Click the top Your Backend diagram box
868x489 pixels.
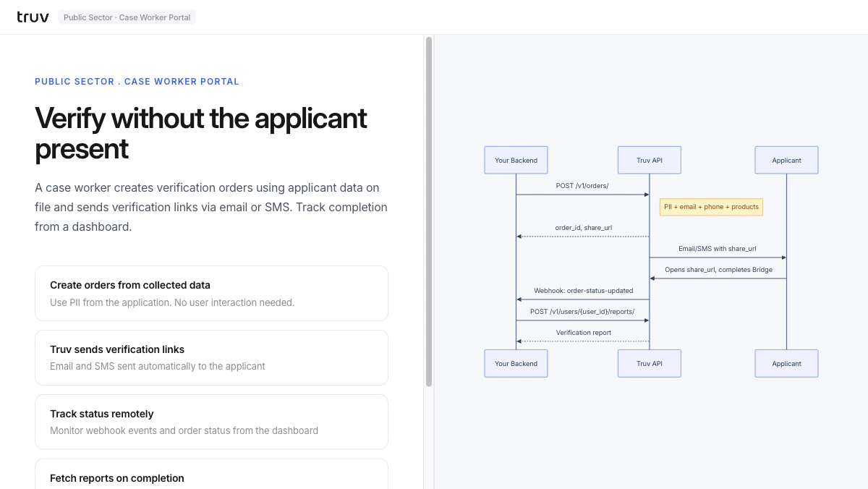tap(516, 161)
